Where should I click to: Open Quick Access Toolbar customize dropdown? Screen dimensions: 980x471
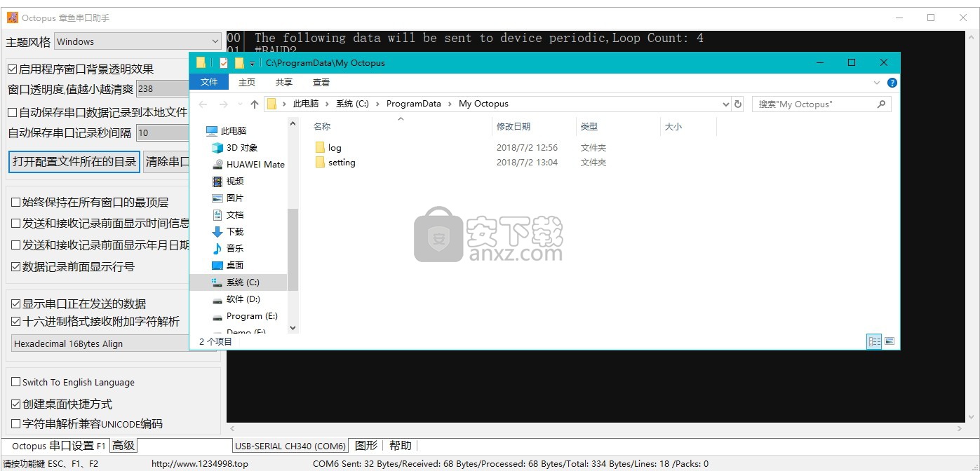pyautogui.click(x=253, y=64)
